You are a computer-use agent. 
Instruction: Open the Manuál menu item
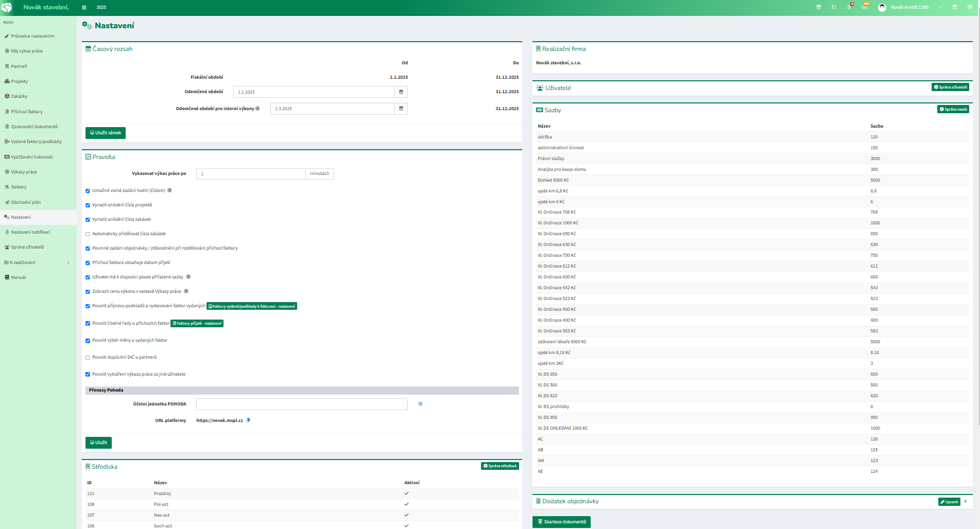38,277
